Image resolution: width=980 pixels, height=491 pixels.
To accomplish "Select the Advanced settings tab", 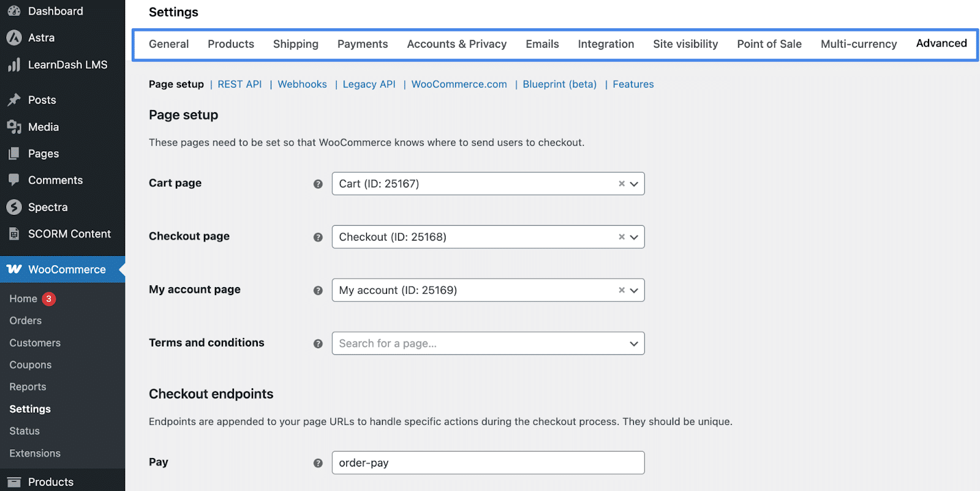I will tap(941, 43).
